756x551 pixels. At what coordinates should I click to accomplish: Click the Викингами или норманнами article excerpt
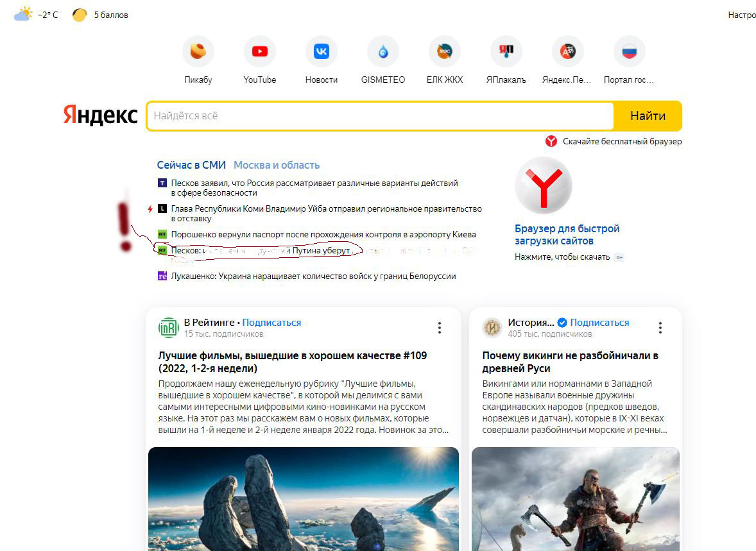tap(575, 407)
